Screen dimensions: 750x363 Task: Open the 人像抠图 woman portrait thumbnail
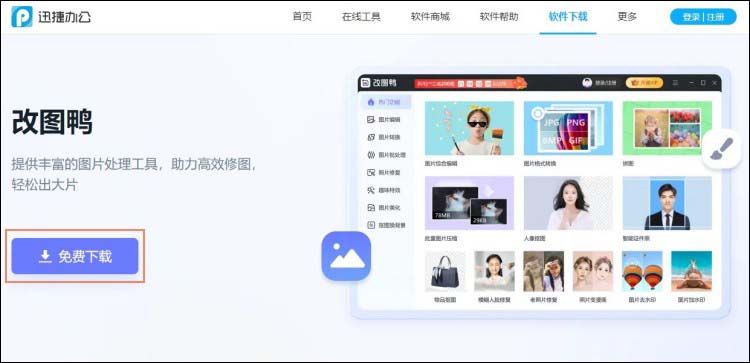[x=568, y=203]
